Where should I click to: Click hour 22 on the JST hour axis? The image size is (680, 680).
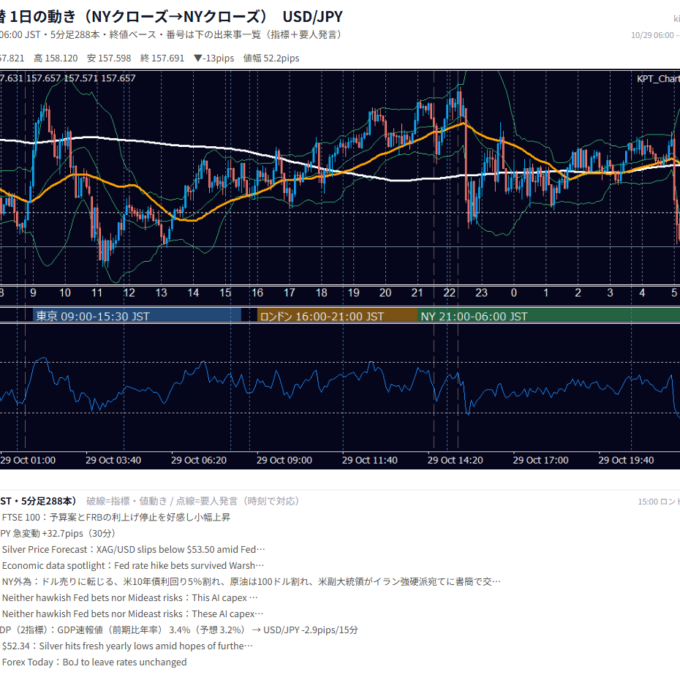(x=449, y=293)
